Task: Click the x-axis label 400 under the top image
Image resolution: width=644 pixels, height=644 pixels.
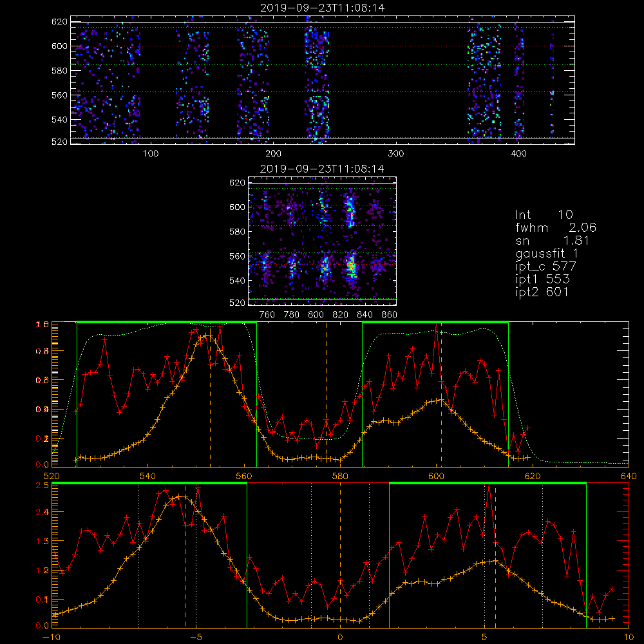Action: coord(518,154)
